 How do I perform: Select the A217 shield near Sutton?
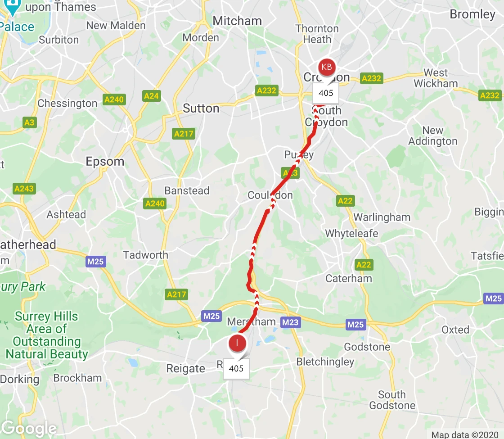pyautogui.click(x=184, y=133)
